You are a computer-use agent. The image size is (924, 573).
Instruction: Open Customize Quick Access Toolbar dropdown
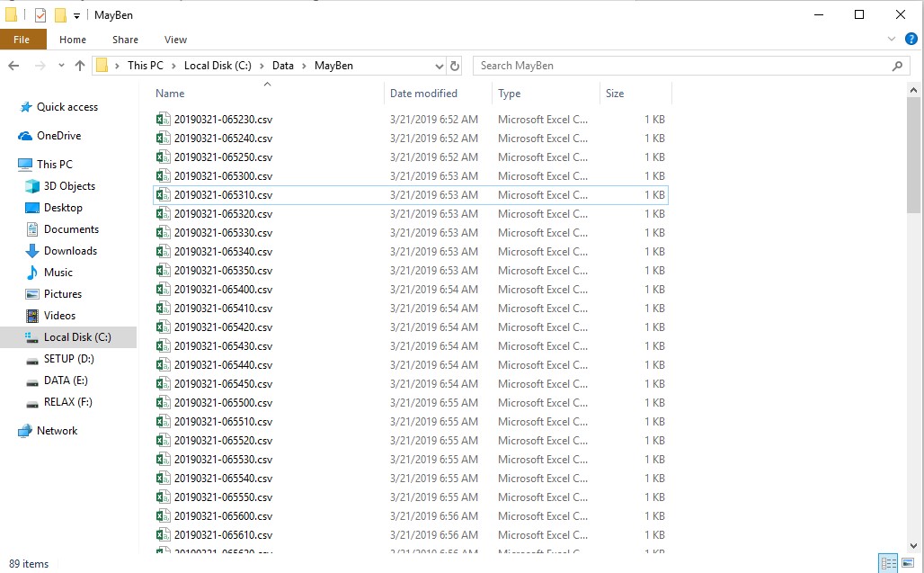(x=77, y=16)
